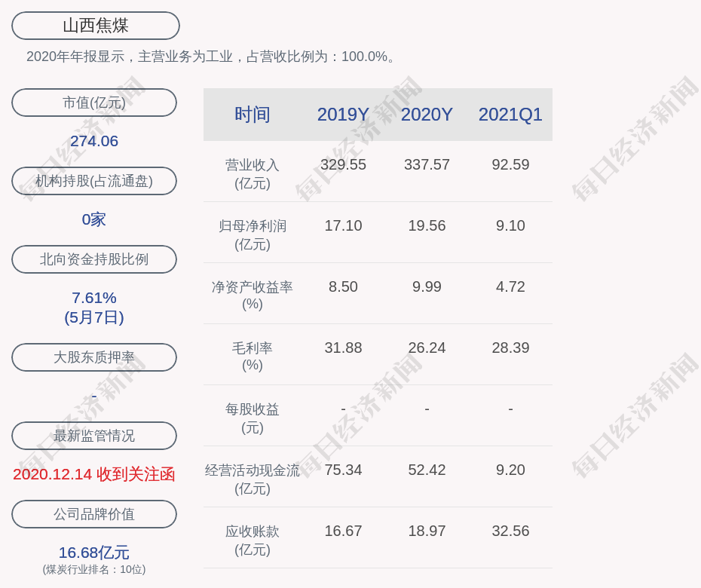701x588 pixels.
Task: Click the 2021Q1 column header
Action: [510, 115]
